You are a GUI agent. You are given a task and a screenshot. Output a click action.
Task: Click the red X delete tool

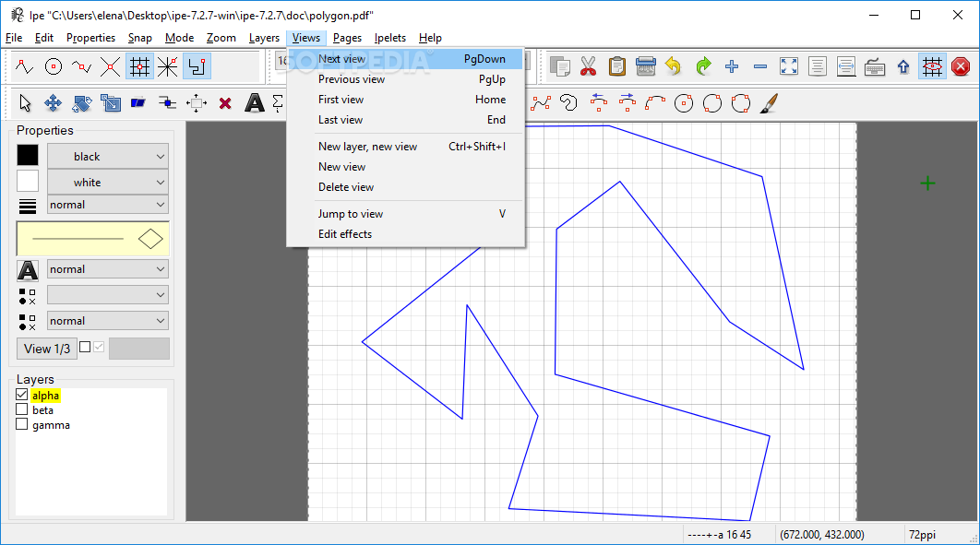tap(225, 103)
